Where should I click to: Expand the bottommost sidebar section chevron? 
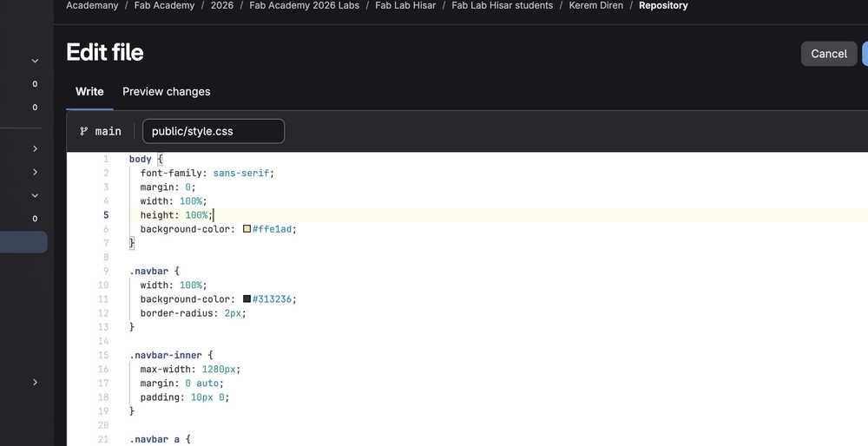point(35,382)
